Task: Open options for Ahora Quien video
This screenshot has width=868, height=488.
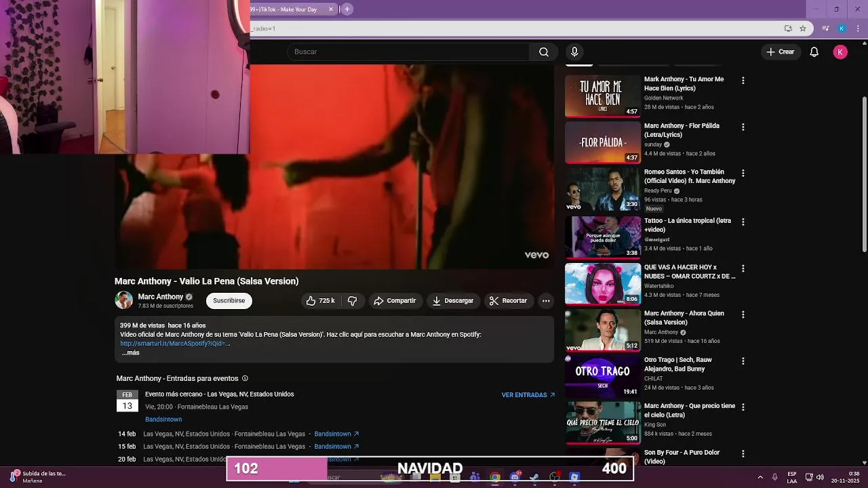Action: (743, 315)
